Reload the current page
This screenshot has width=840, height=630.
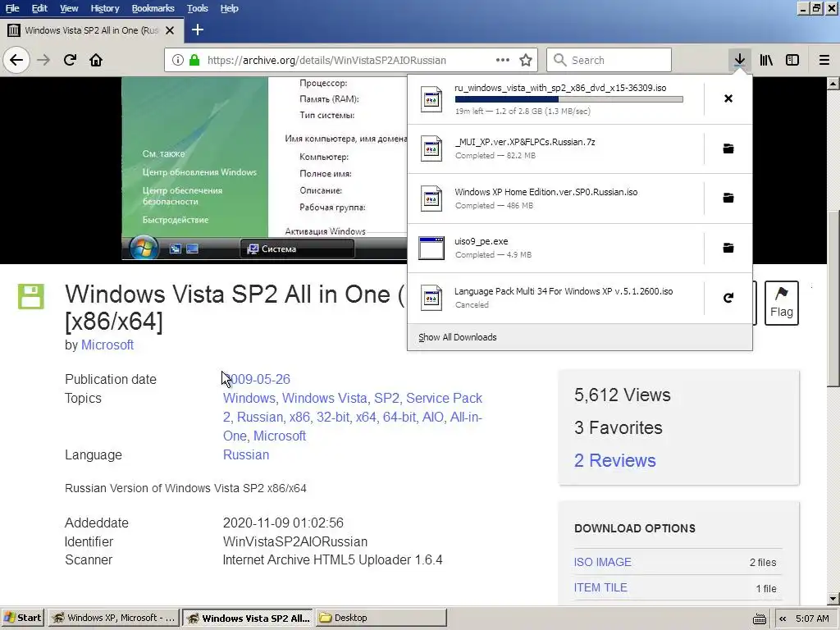[x=70, y=60]
